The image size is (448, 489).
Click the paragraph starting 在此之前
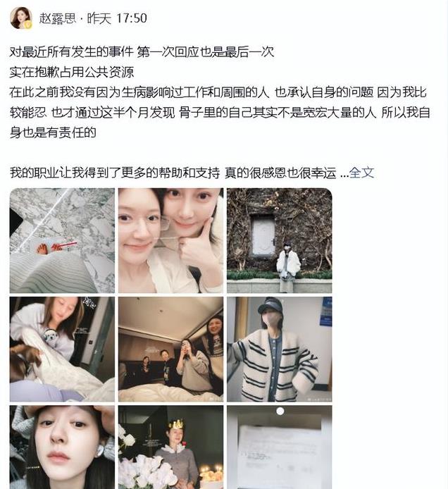point(220,112)
